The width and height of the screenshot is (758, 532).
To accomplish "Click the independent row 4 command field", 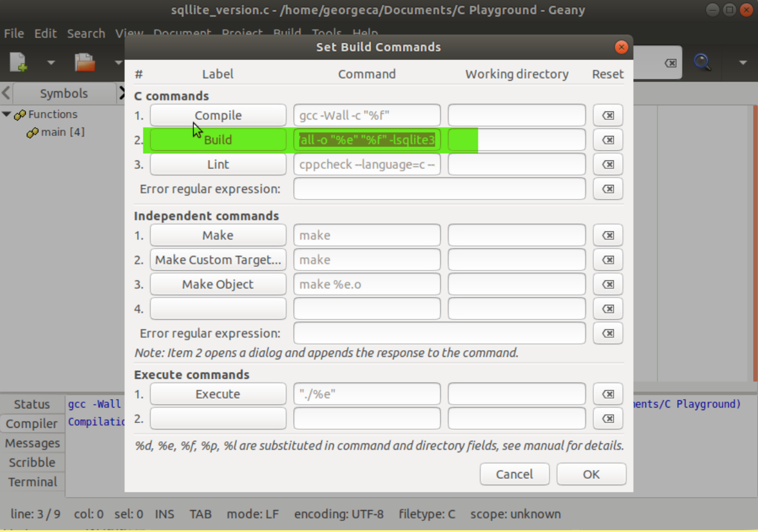I will pyautogui.click(x=367, y=309).
